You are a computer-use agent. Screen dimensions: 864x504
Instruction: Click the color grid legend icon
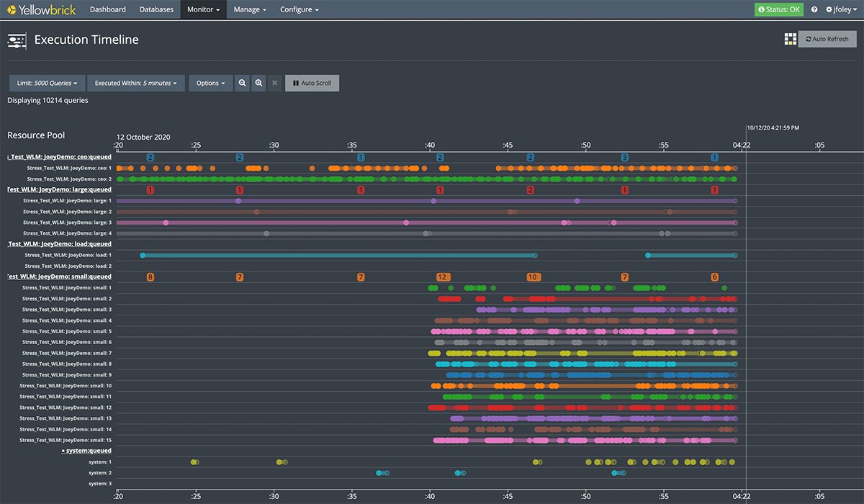(790, 39)
